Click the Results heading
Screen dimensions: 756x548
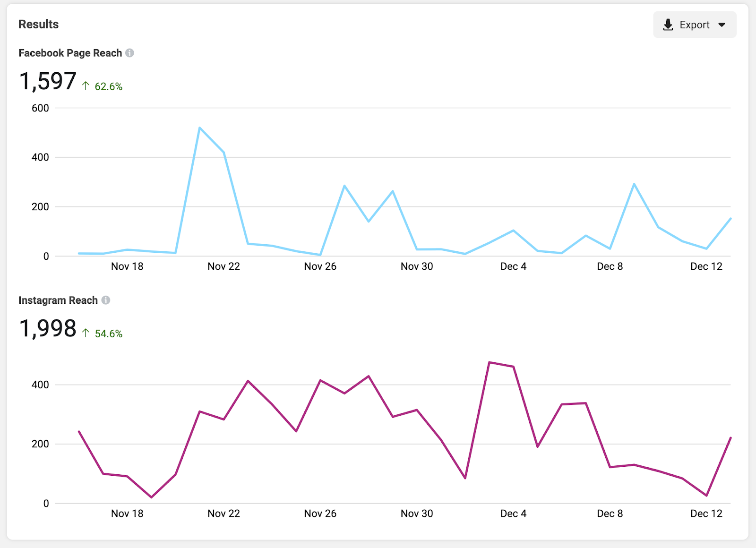click(38, 24)
